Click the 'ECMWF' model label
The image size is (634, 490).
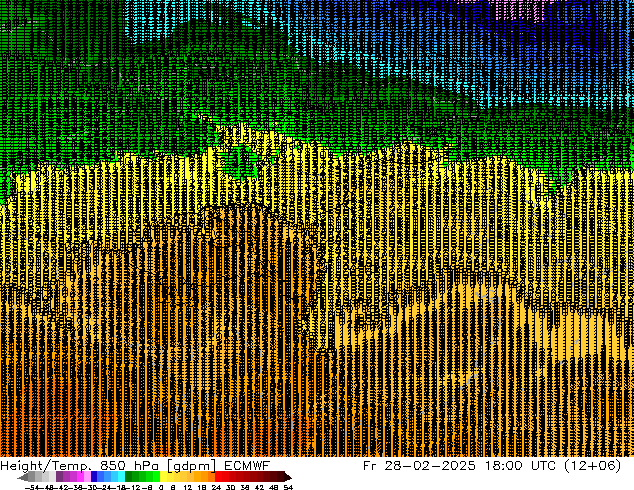[x=247, y=466]
